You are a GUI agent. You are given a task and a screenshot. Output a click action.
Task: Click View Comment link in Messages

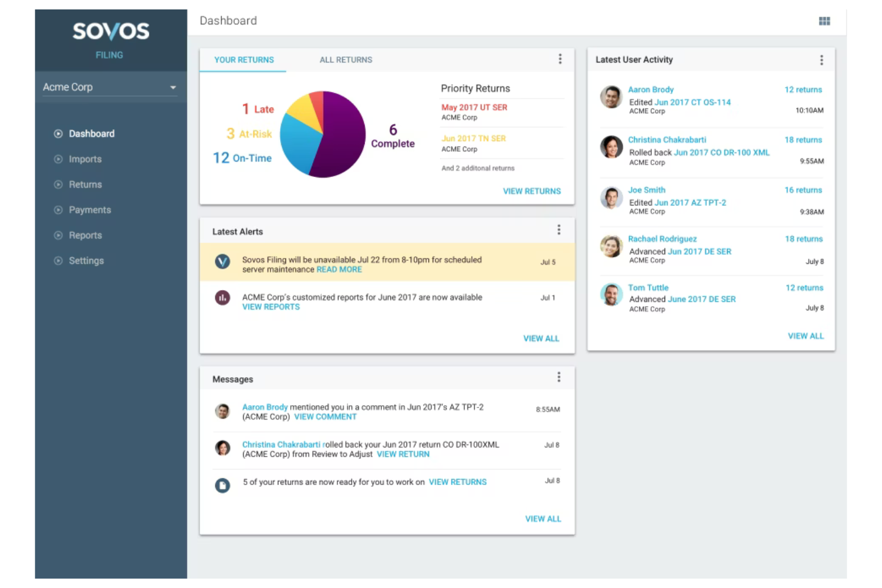(x=325, y=416)
